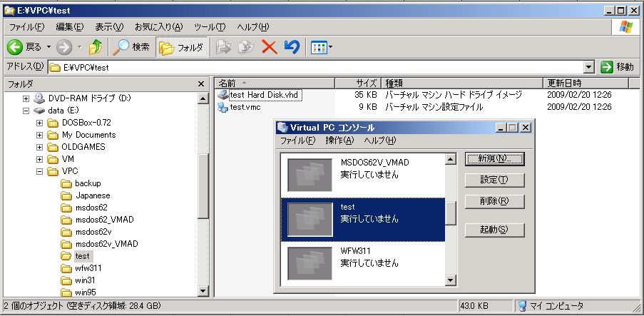The width and height of the screenshot is (644, 316).
Task: Open ヘルプ(H) menu in Virtual PC Console
Action: (379, 141)
